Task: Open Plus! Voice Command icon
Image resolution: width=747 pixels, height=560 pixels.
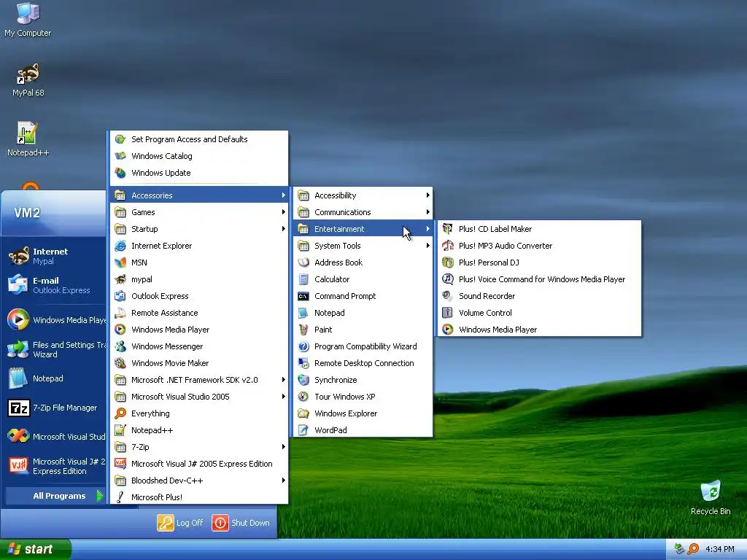Action: (447, 279)
